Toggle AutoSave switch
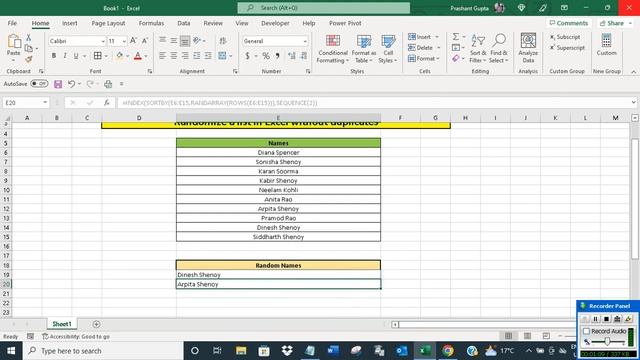640x360 pixels. 39,84
